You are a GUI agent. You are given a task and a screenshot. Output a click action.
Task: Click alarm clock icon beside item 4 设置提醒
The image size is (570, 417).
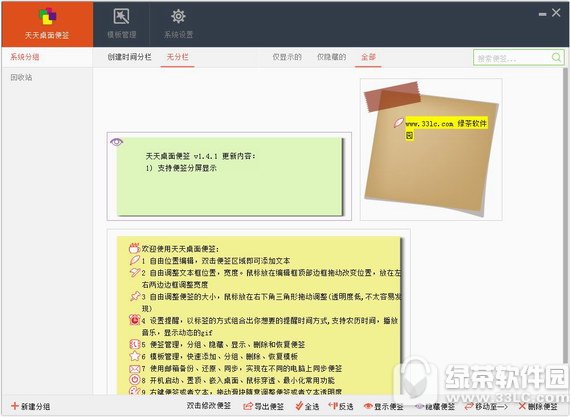135,320
